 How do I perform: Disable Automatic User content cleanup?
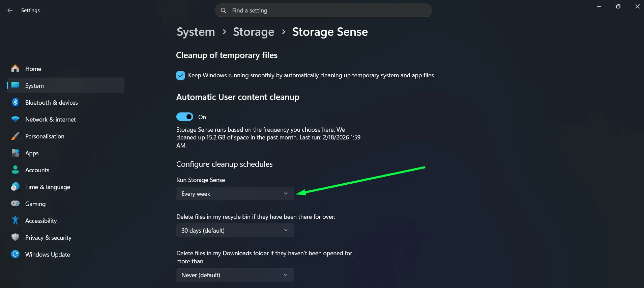click(x=184, y=116)
